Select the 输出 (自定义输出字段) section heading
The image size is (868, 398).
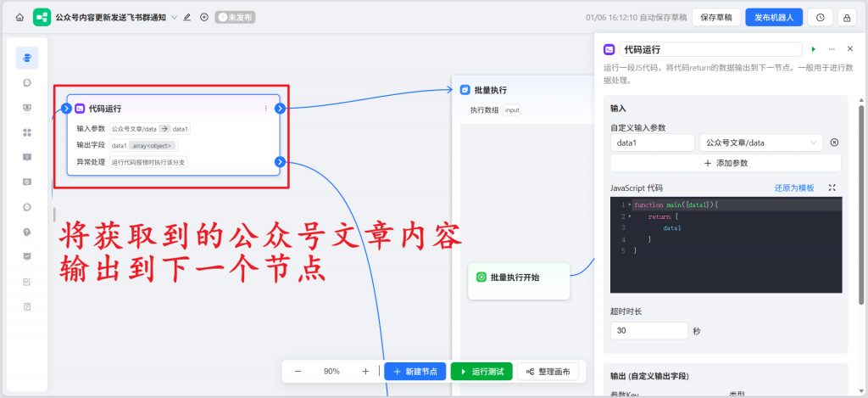click(650, 376)
